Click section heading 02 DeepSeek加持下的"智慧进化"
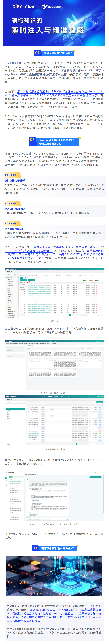 (54, 142)
